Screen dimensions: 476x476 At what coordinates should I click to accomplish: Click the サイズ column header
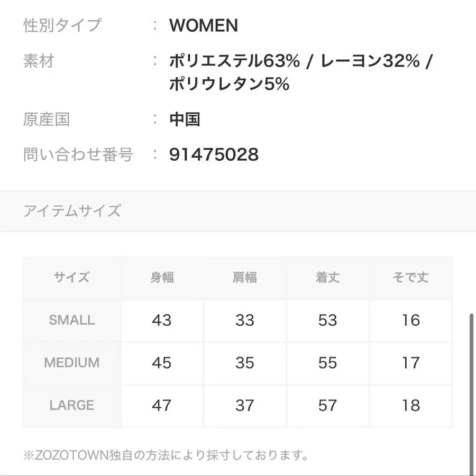72,277
